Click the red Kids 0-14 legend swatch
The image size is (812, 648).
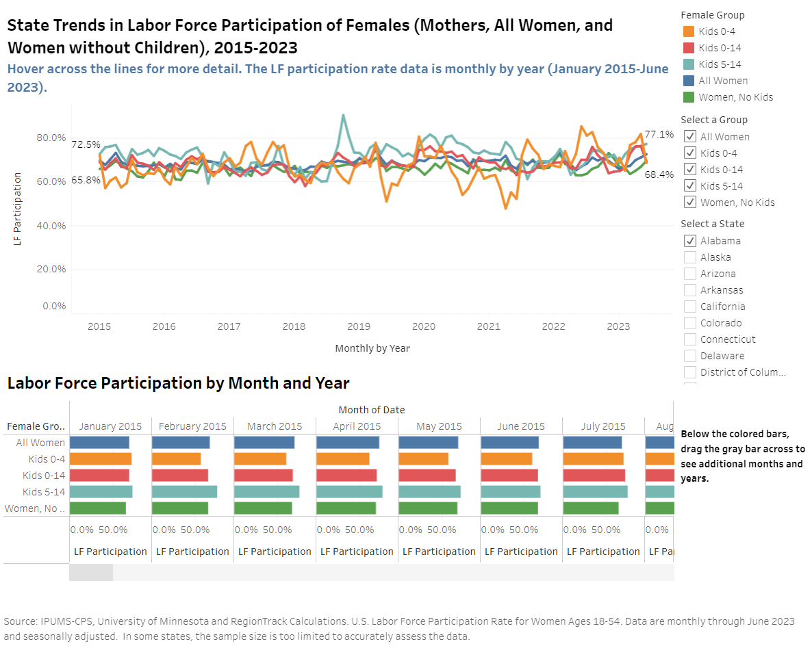click(688, 48)
